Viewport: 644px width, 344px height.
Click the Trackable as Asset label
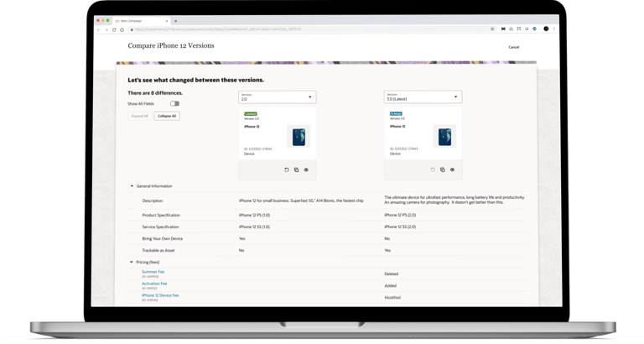point(158,250)
